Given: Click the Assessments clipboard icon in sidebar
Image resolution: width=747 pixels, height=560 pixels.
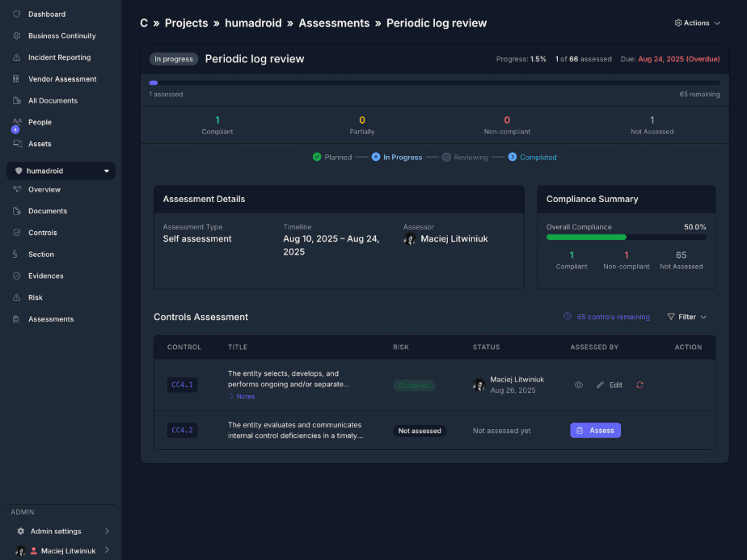Looking at the screenshot, I should point(17,319).
